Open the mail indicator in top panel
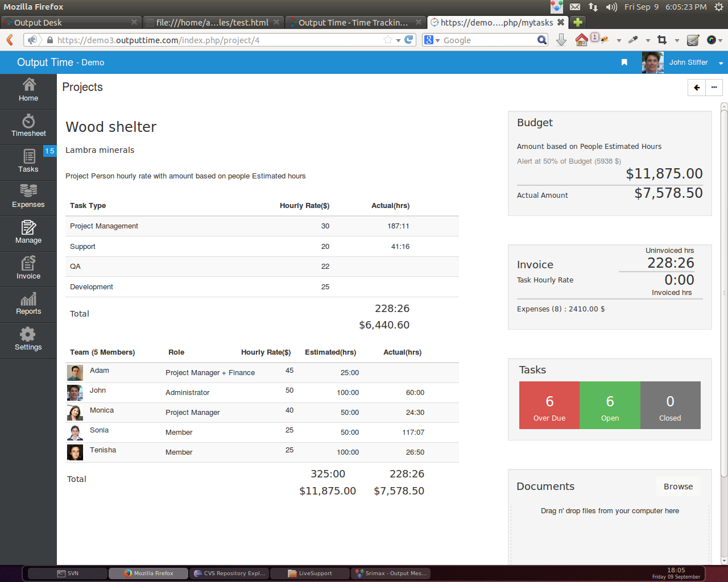Image resolution: width=728 pixels, height=582 pixels. coord(575,7)
